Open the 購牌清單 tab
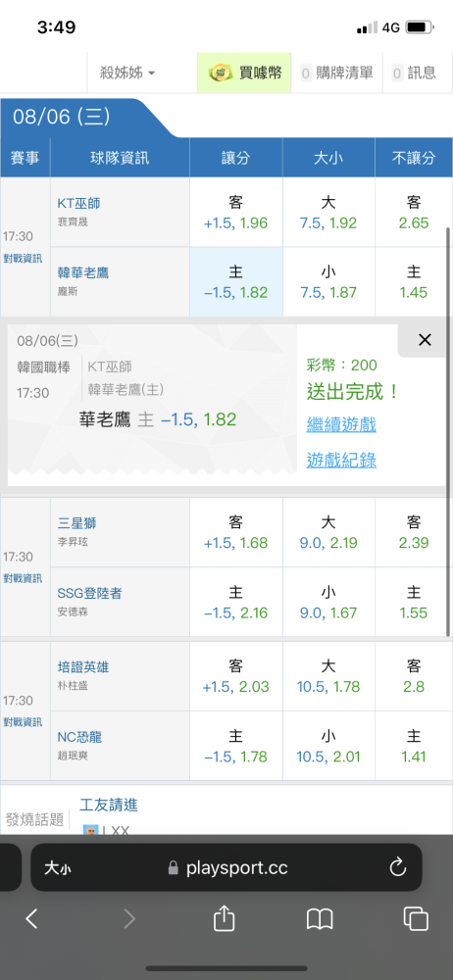This screenshot has height=980, width=453. (336, 73)
